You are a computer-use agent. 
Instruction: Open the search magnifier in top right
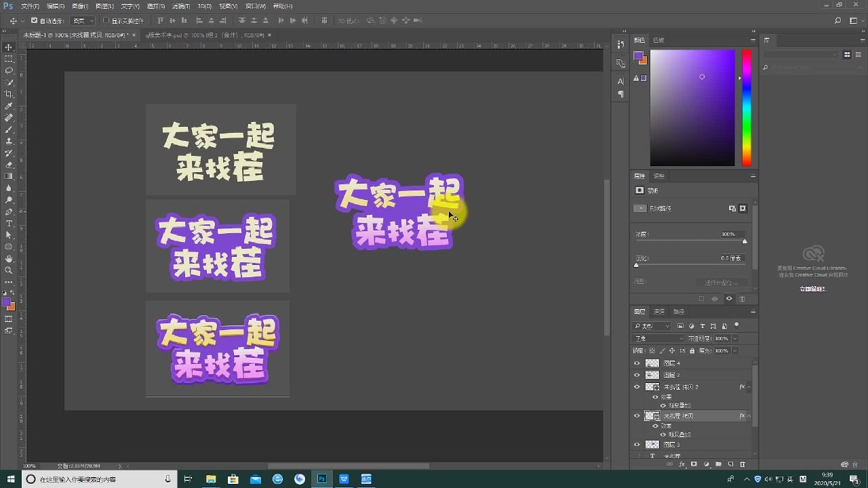(x=839, y=20)
